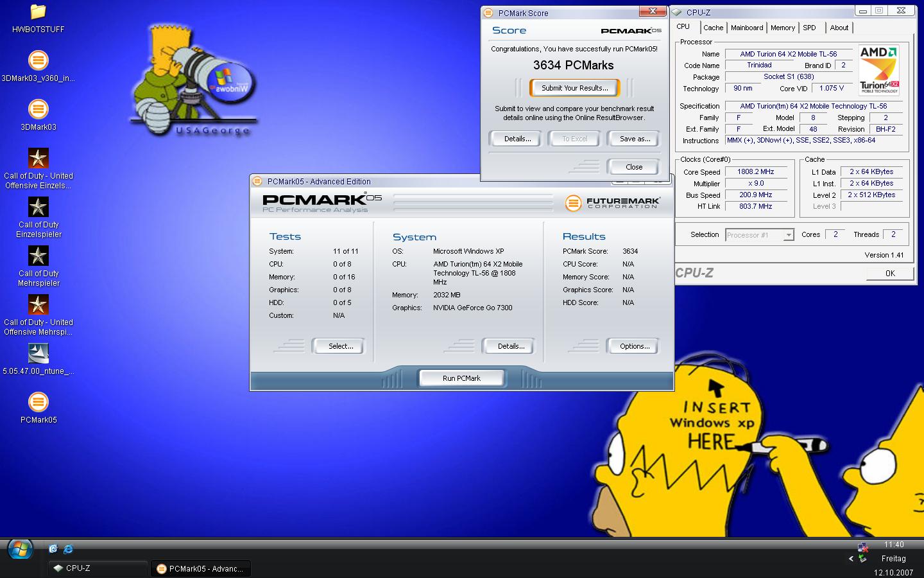
Task: Click the Core VID value 1.075 V
Action: (832, 89)
